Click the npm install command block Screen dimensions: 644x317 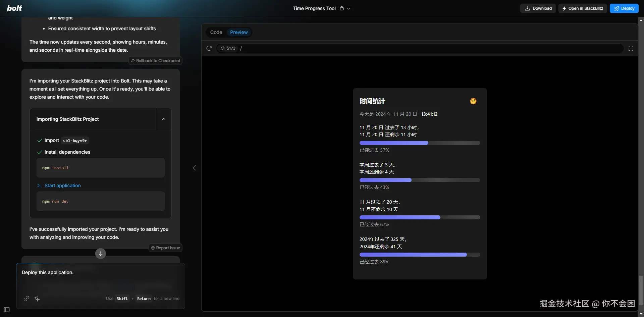tap(101, 168)
